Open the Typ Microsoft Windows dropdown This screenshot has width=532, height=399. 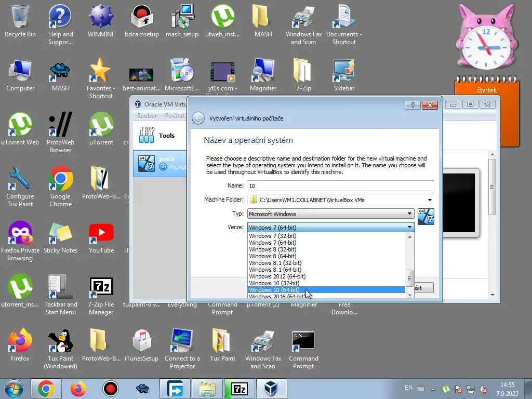click(x=331, y=214)
